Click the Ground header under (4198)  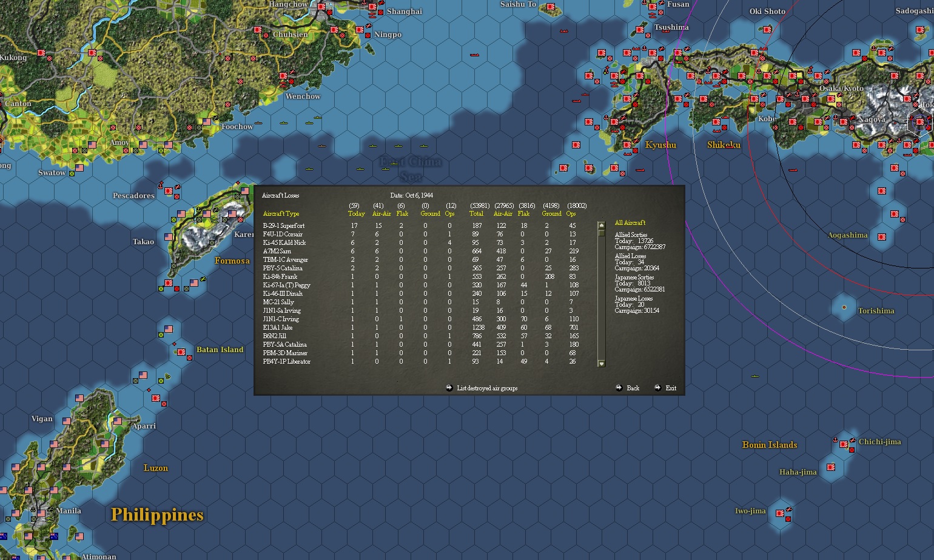click(x=552, y=213)
